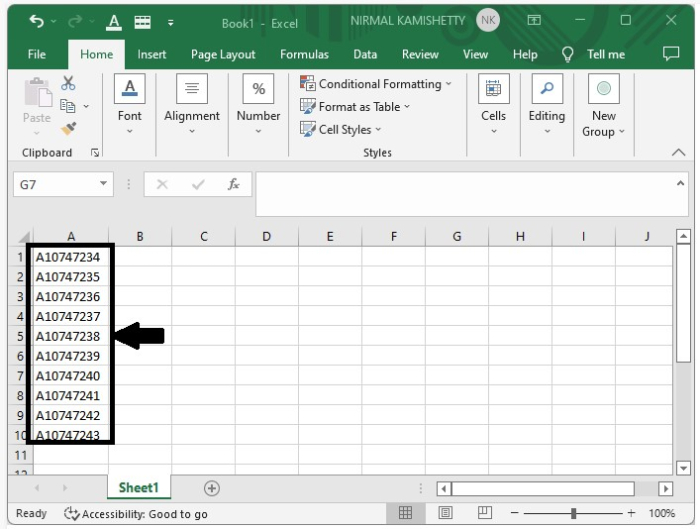
Task: Click vertical scrollbar down arrow
Action: [x=683, y=468]
